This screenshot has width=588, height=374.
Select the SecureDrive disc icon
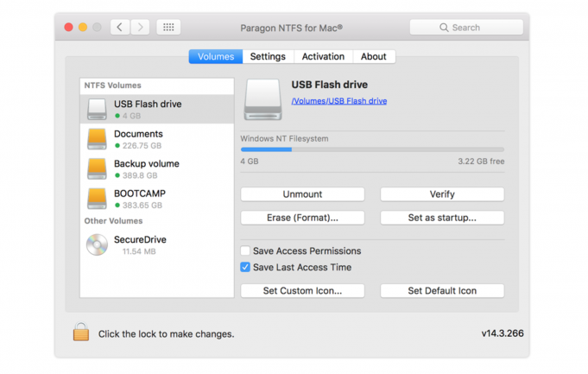point(97,244)
